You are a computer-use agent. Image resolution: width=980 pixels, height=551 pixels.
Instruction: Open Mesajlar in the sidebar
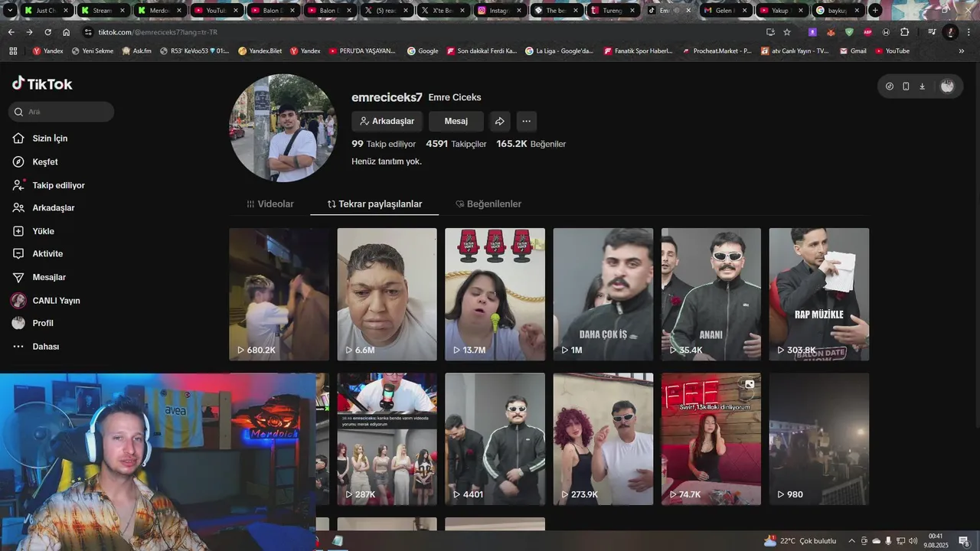tap(39, 277)
